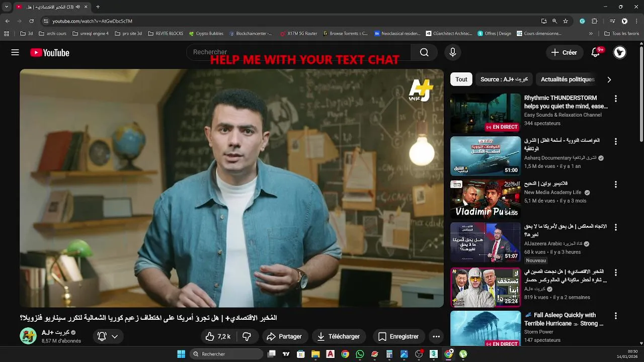
Task: Reload the page in Chrome
Action: point(31,21)
